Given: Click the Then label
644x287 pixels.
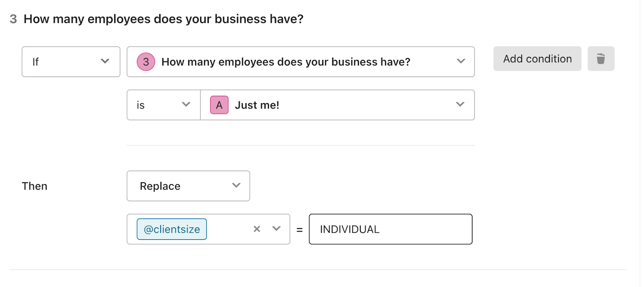Looking at the screenshot, I should 35,186.
